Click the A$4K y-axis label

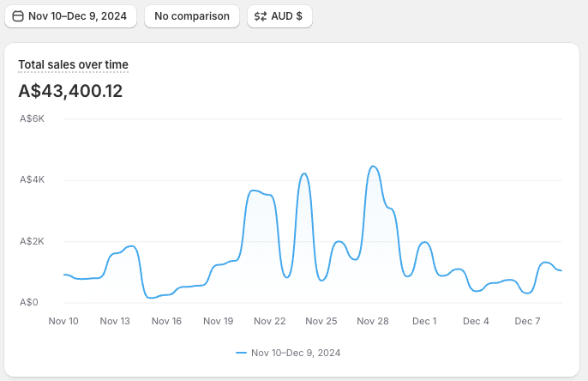pyautogui.click(x=32, y=180)
